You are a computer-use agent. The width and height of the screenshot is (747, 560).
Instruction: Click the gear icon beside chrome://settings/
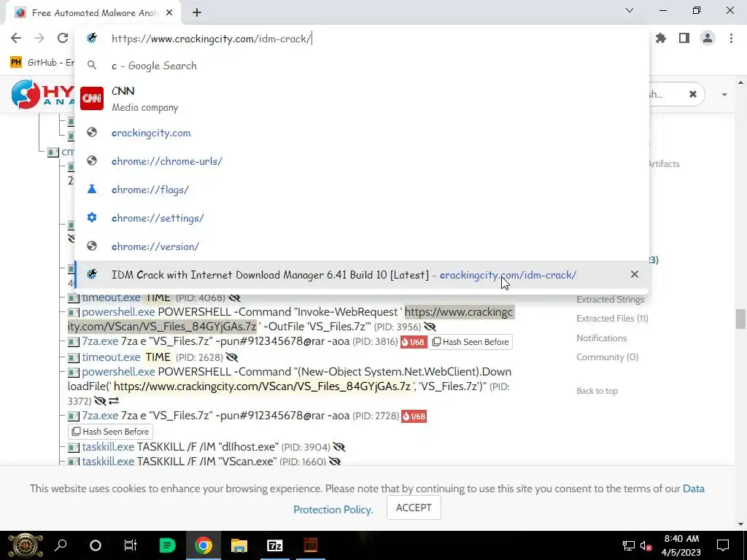(92, 217)
